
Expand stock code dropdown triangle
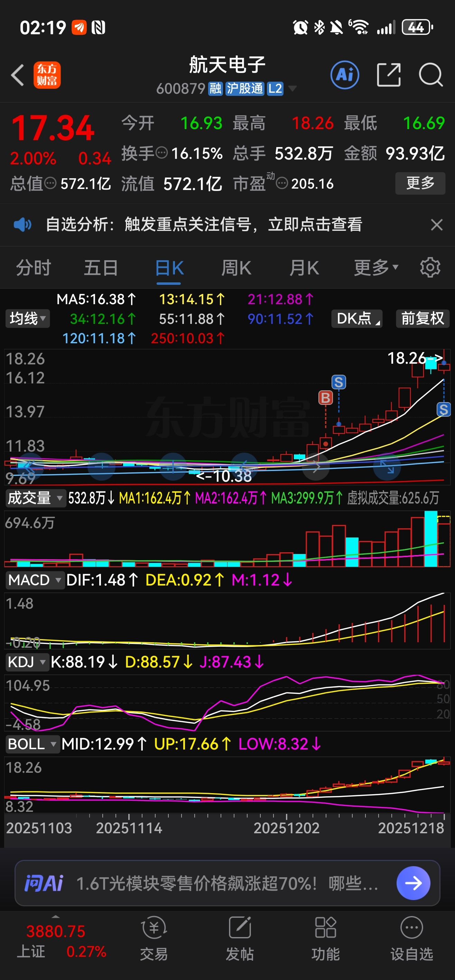tap(292, 89)
